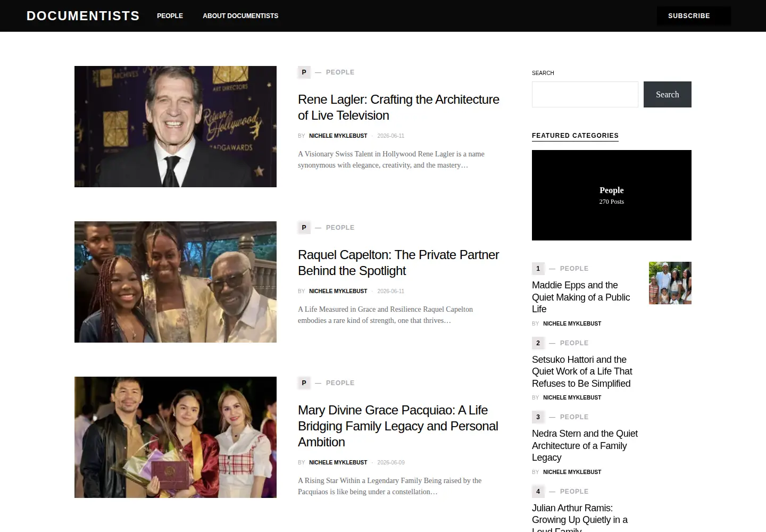
Task: Open author Nichele Myklebust under Setsuko Hattori
Action: pyautogui.click(x=572, y=398)
